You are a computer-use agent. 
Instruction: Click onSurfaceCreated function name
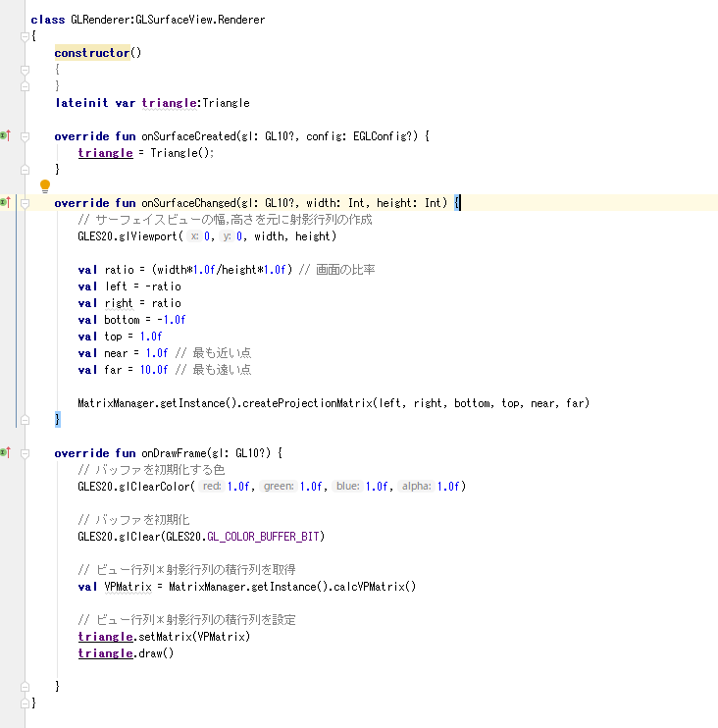188,136
